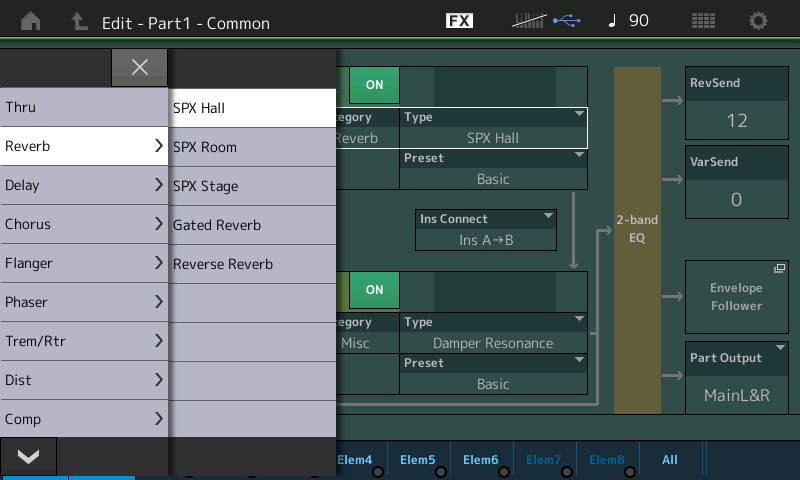Image resolution: width=800 pixels, height=480 pixels.
Task: Open the grid pad/step icon
Action: (703, 20)
